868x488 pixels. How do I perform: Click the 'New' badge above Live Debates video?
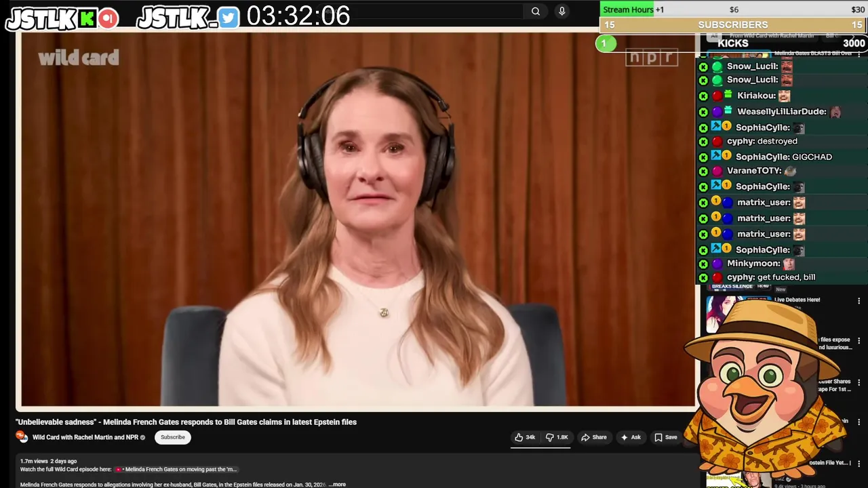(x=781, y=289)
